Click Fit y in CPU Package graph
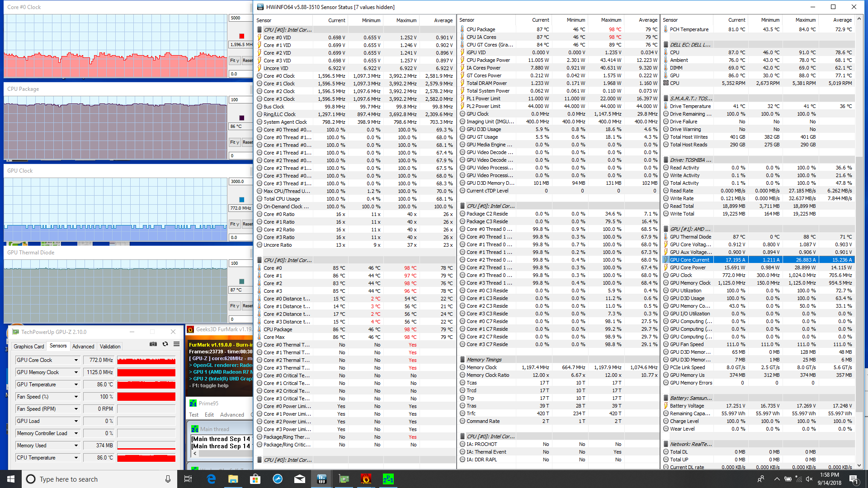 click(x=234, y=142)
